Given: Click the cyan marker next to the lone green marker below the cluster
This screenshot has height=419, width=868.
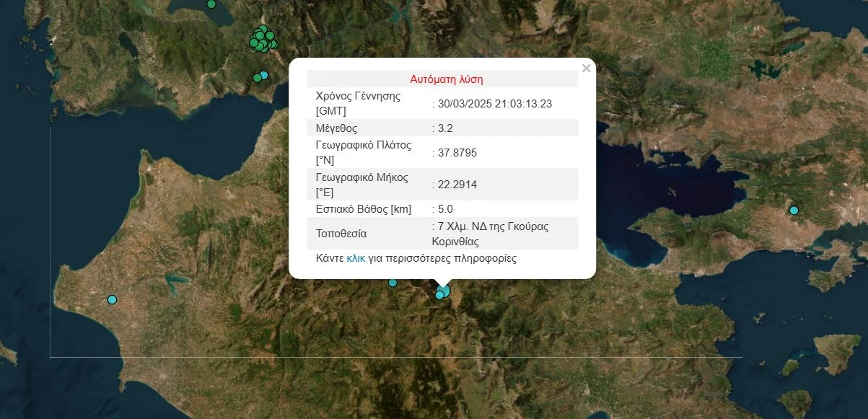Looking at the screenshot, I should tap(264, 75).
